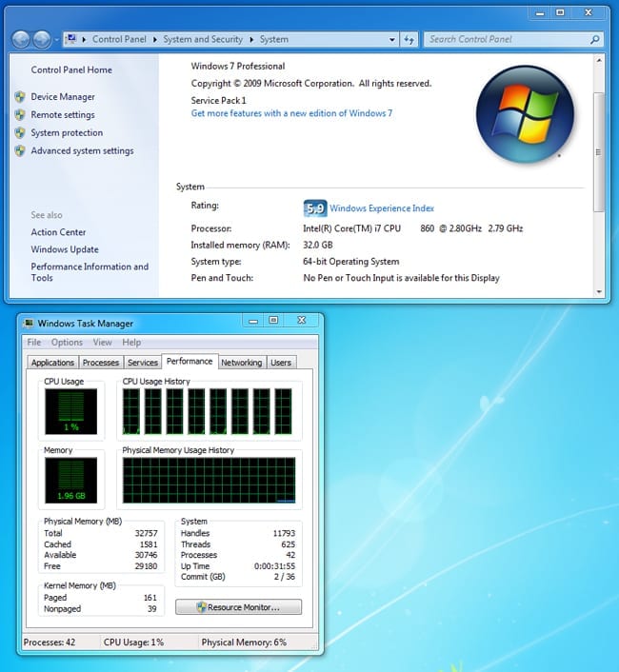Image resolution: width=619 pixels, height=672 pixels.
Task: Open the Resource Monitor button
Action: coord(239,606)
